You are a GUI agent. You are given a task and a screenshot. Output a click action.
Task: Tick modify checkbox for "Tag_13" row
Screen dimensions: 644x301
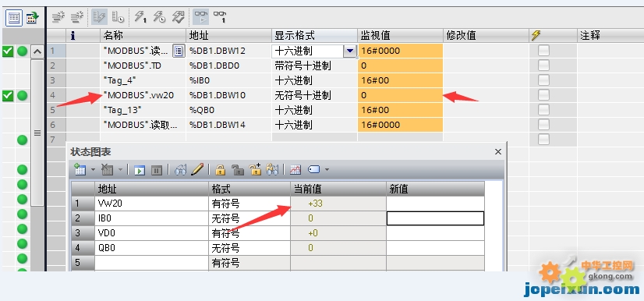pos(543,110)
